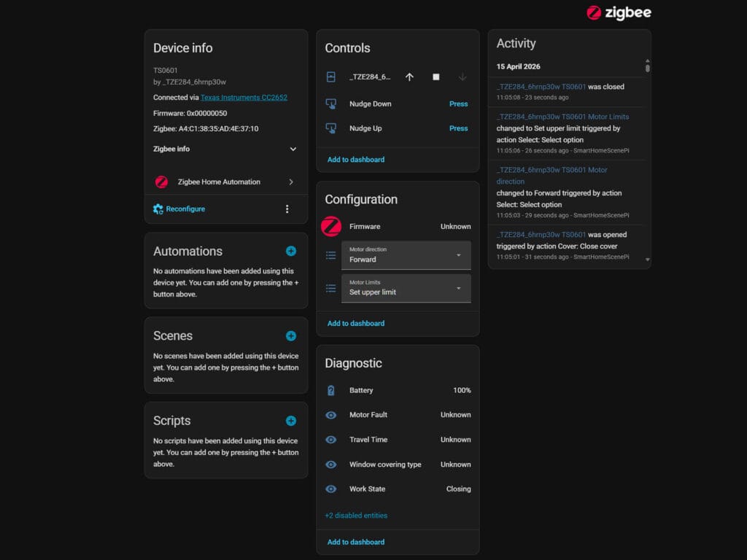
Task: Open the three-dot device options menu
Action: [x=287, y=209]
